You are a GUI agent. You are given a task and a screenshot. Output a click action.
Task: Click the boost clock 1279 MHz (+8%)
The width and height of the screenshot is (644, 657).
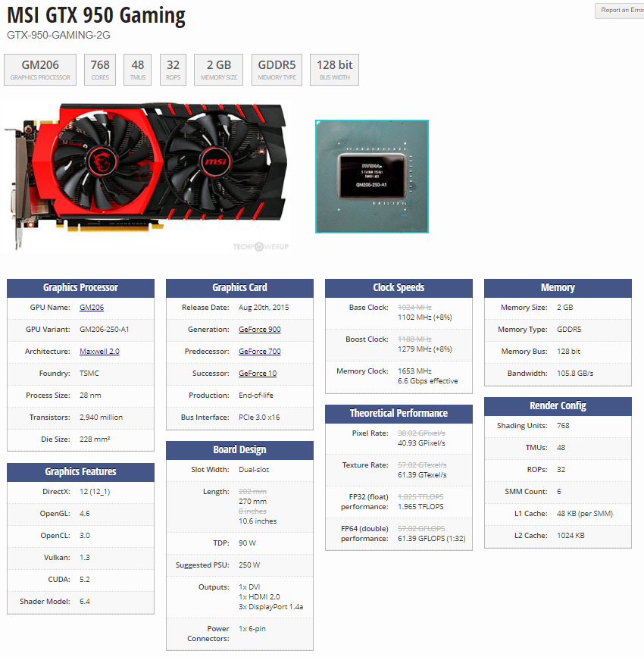(424, 349)
